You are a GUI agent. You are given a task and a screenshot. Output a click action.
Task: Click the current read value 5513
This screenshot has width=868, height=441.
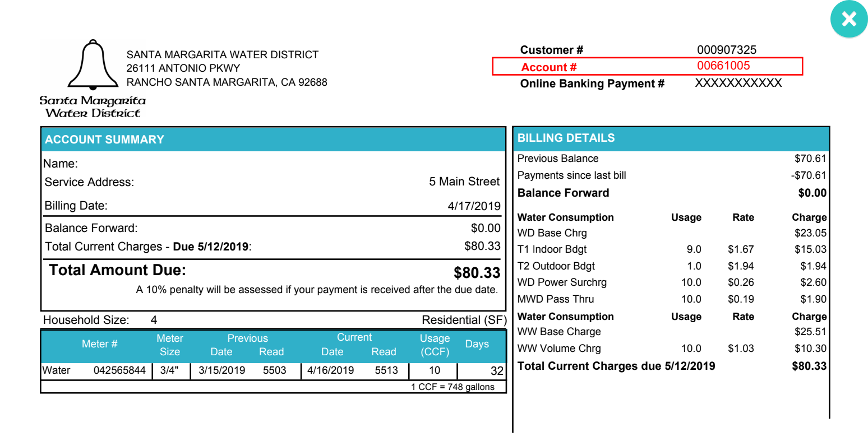coord(386,370)
